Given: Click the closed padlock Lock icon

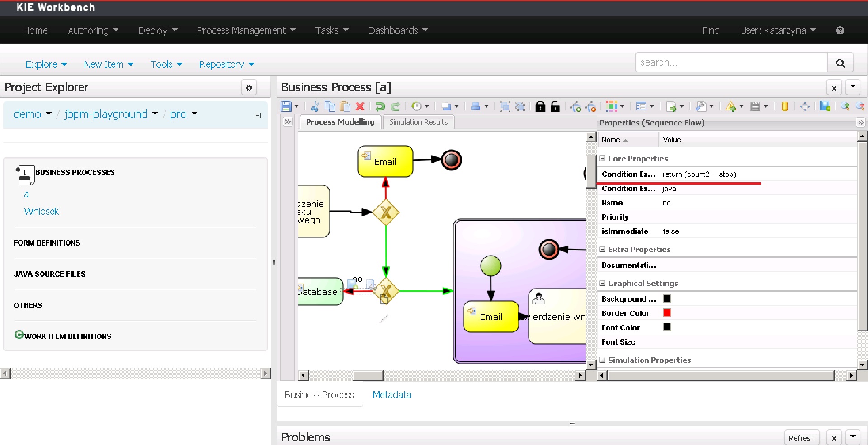Looking at the screenshot, I should click(540, 106).
